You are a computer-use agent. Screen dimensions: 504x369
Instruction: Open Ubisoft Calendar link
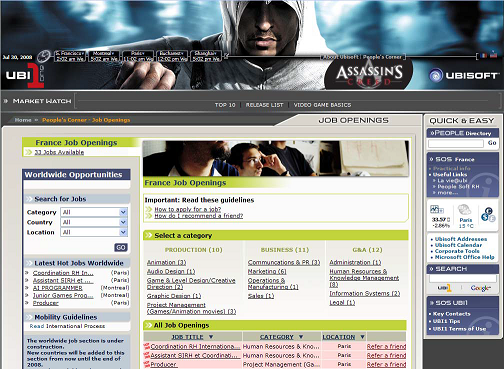tap(458, 245)
